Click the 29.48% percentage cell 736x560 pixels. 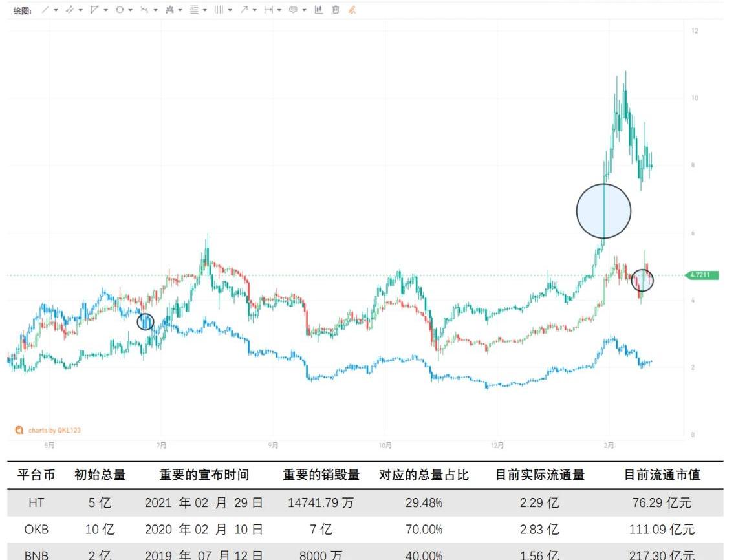coord(424,502)
